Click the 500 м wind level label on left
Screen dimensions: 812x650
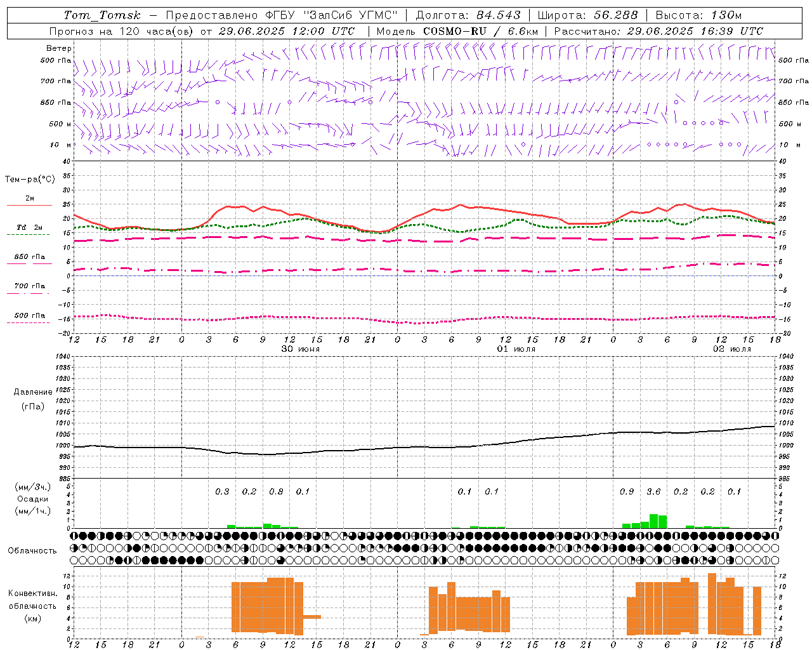pos(60,124)
